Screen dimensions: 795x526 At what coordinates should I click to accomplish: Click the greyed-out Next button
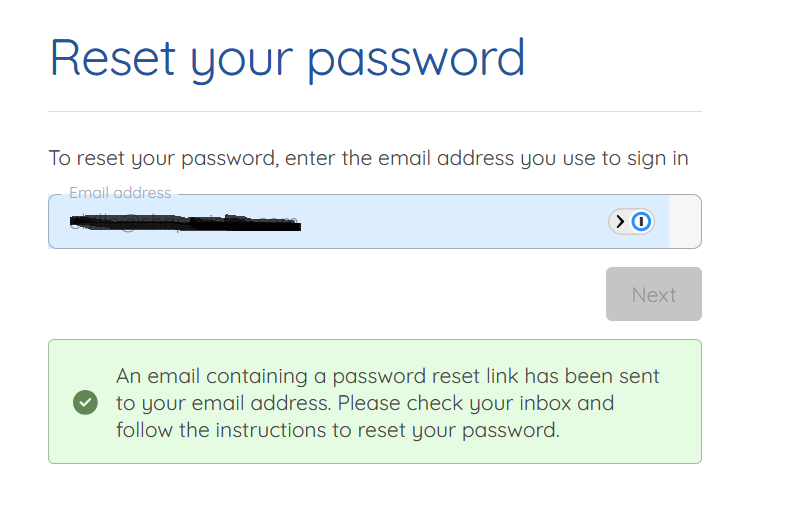coord(654,294)
